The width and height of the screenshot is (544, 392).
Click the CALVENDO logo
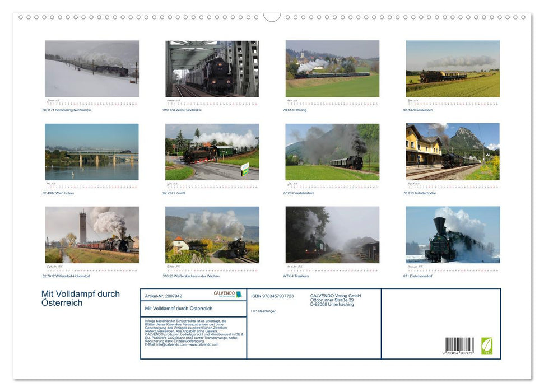point(227,294)
